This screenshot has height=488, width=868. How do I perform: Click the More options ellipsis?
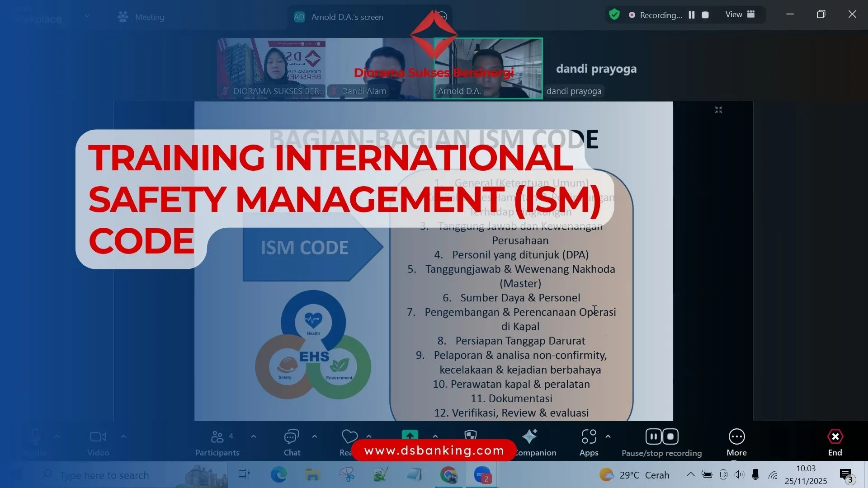[x=737, y=436]
